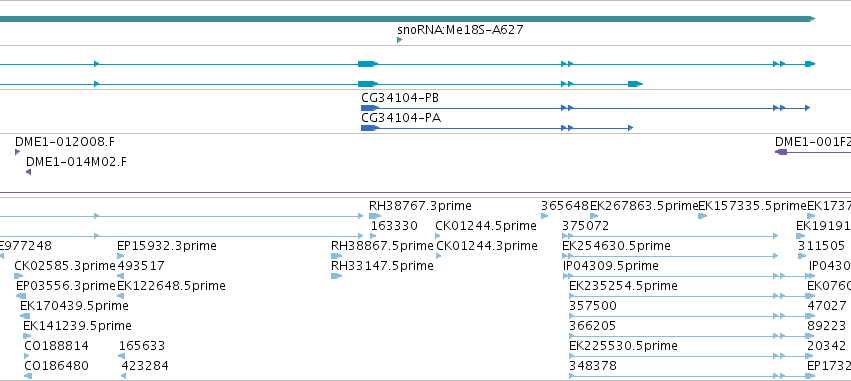
Task: Click the EK267863.5prime label
Action: [x=644, y=206]
